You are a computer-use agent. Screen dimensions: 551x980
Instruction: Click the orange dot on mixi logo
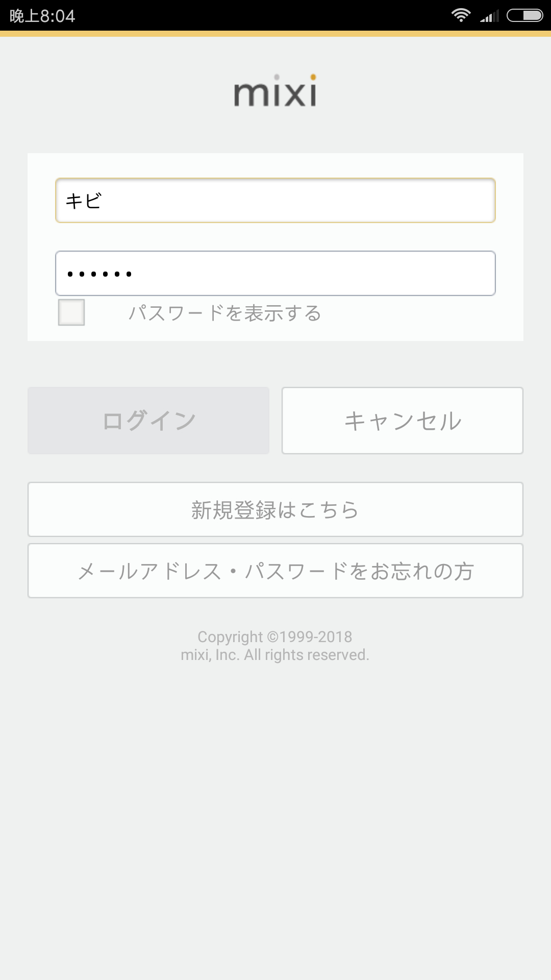pyautogui.click(x=313, y=77)
